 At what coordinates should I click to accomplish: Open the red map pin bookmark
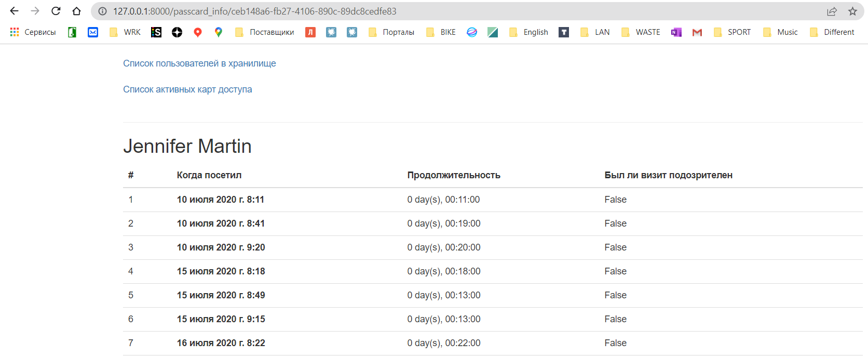[198, 32]
